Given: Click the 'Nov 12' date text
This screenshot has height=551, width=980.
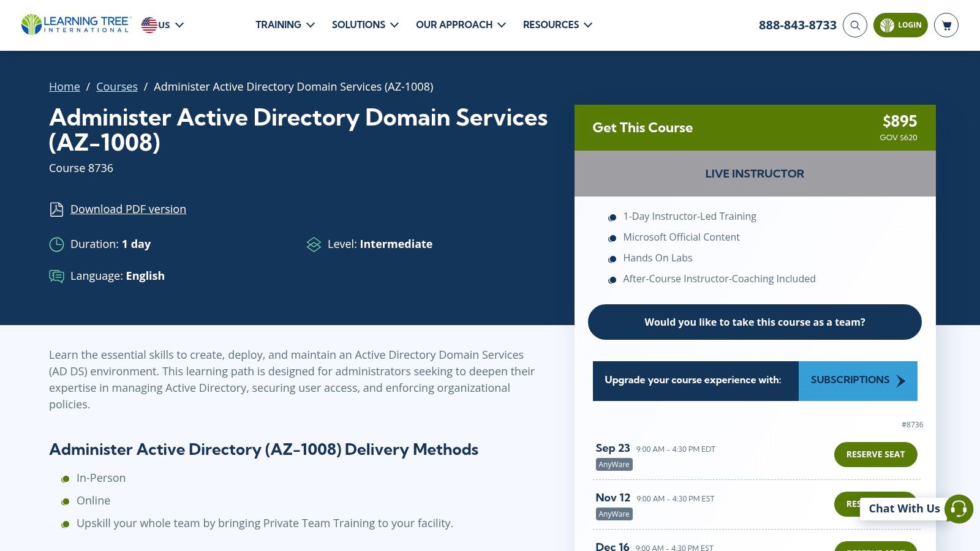Looking at the screenshot, I should click(x=612, y=498).
